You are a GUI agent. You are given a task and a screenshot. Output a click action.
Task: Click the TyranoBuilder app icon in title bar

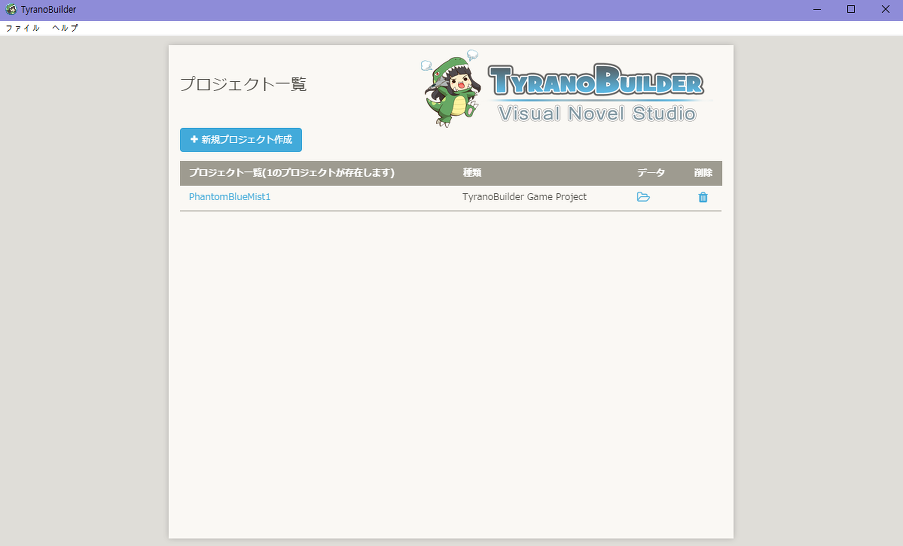tap(10, 9)
